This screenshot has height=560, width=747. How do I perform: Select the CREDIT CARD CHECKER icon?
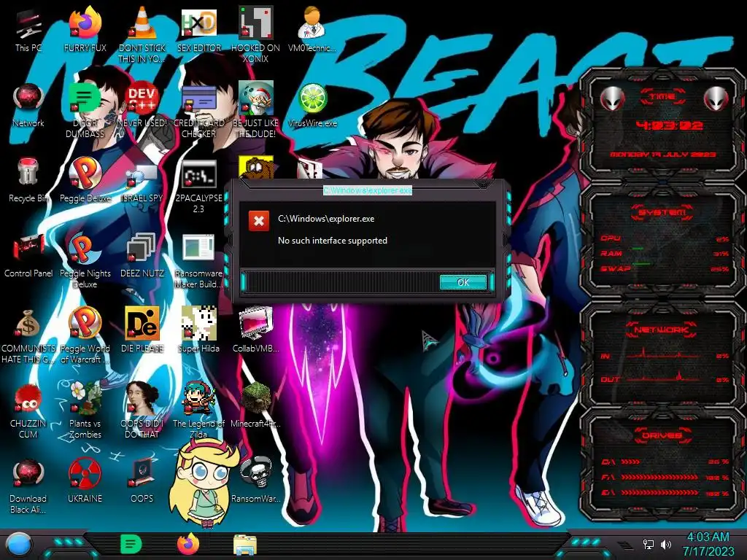[198, 111]
